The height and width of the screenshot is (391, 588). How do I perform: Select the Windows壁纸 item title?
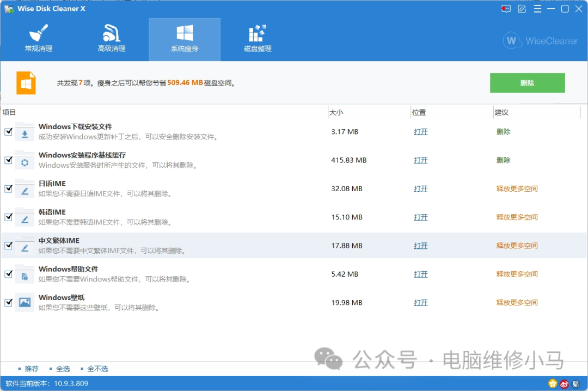pyautogui.click(x=62, y=297)
